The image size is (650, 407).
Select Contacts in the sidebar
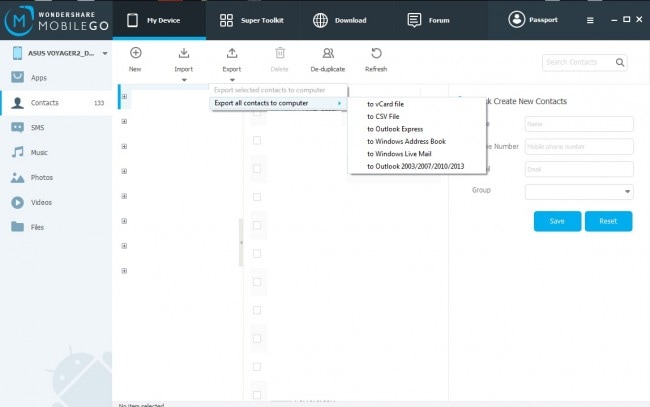tap(56, 103)
